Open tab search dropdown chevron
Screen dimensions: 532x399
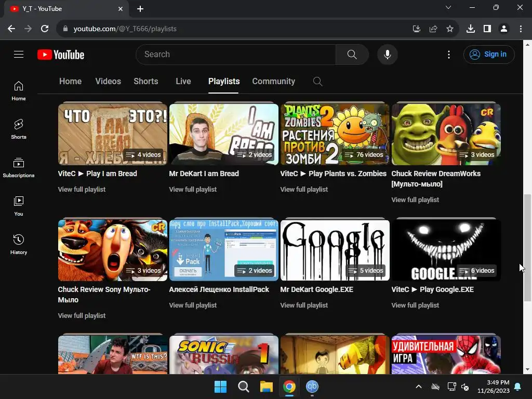[448, 7]
